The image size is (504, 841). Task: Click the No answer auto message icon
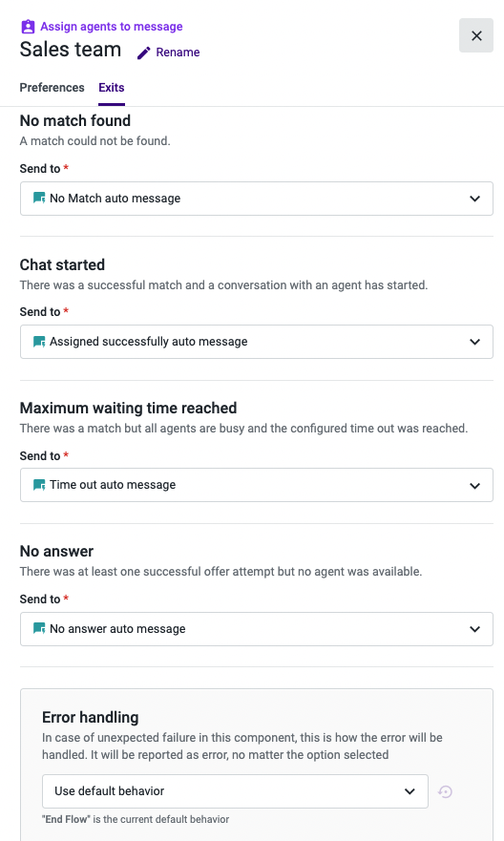(x=39, y=628)
